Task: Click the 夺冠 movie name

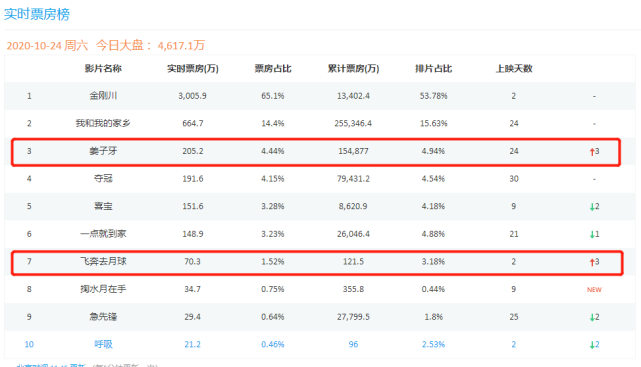Action: coord(103,179)
